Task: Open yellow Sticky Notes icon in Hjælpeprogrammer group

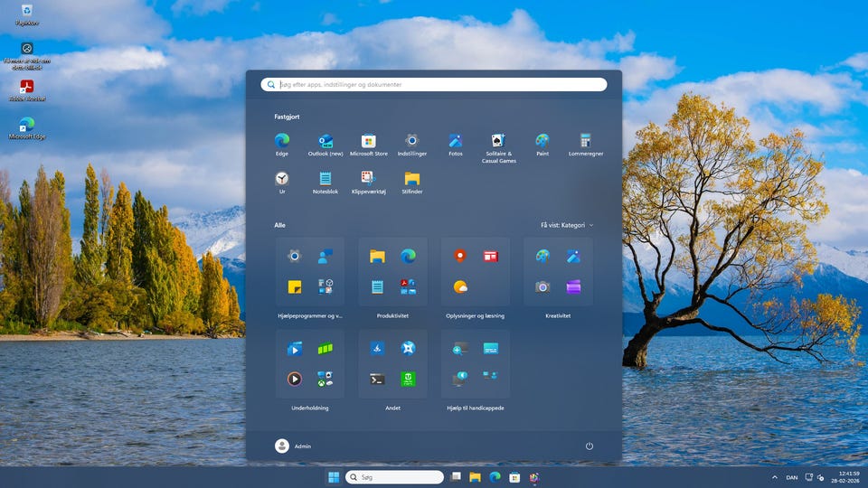Action: click(x=295, y=286)
